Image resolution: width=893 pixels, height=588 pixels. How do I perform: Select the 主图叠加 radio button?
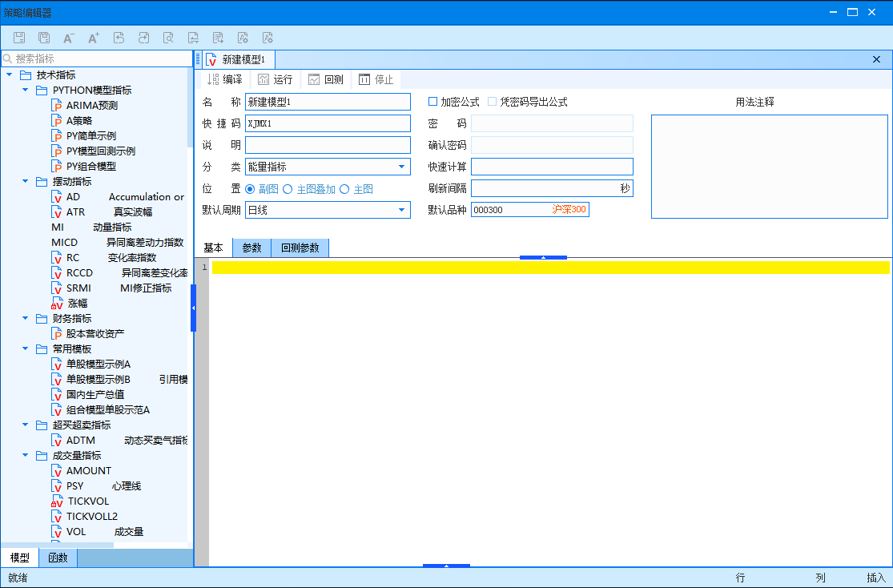tap(288, 189)
